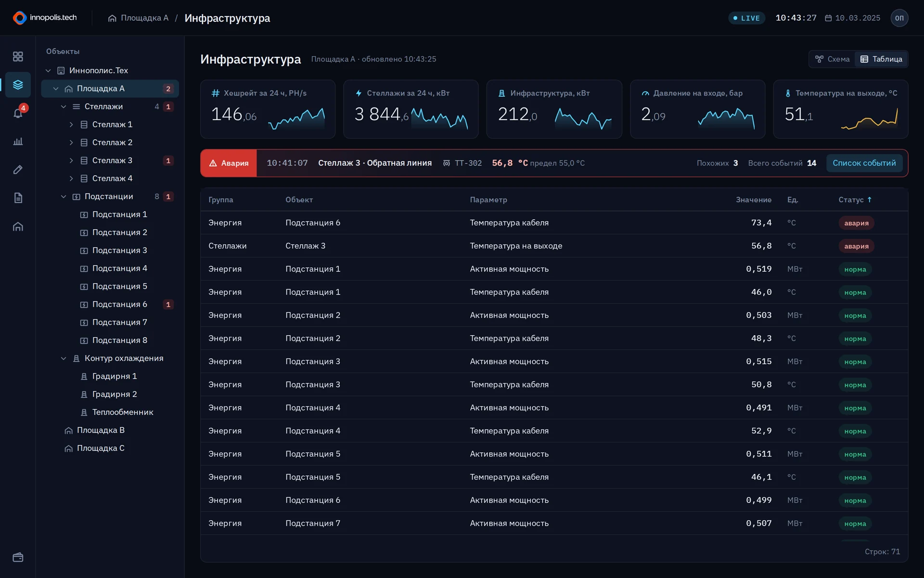Open the Давление на входе sparkline chart

pyautogui.click(x=726, y=118)
